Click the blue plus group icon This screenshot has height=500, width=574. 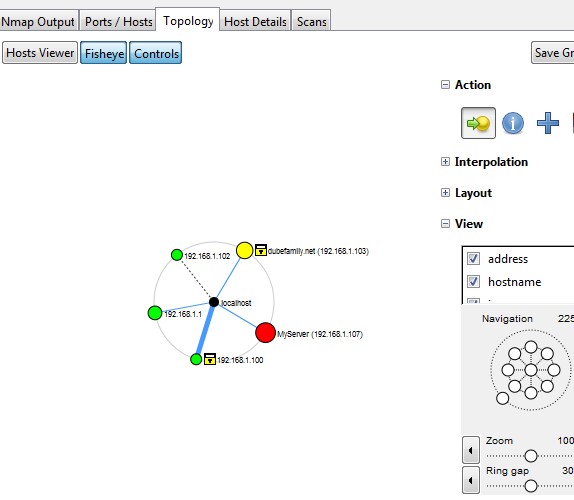coord(548,123)
